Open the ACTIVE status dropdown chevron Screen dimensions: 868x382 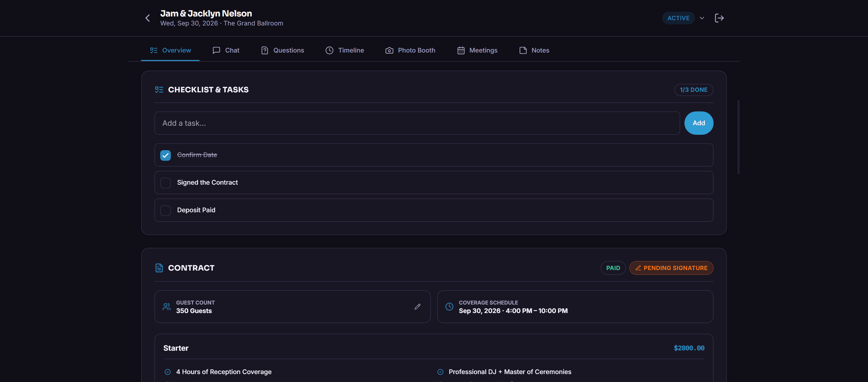(x=702, y=18)
